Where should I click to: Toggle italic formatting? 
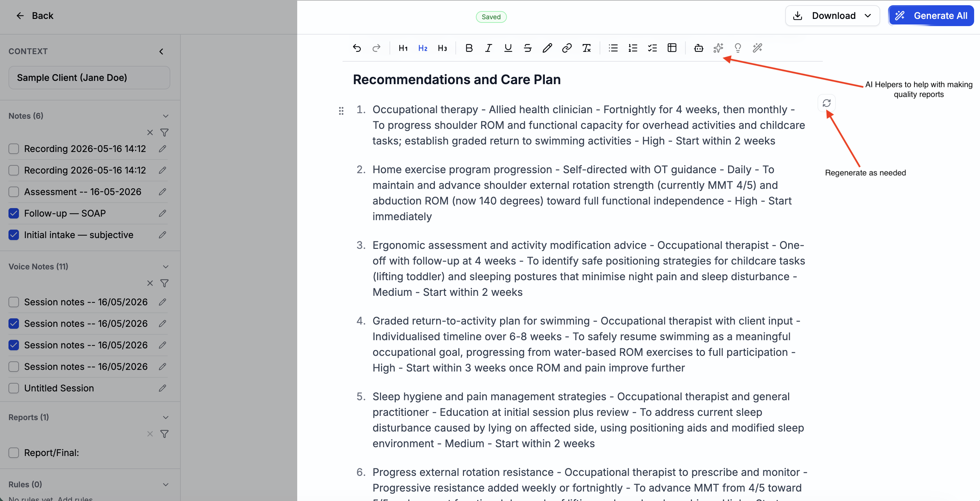[x=488, y=48]
